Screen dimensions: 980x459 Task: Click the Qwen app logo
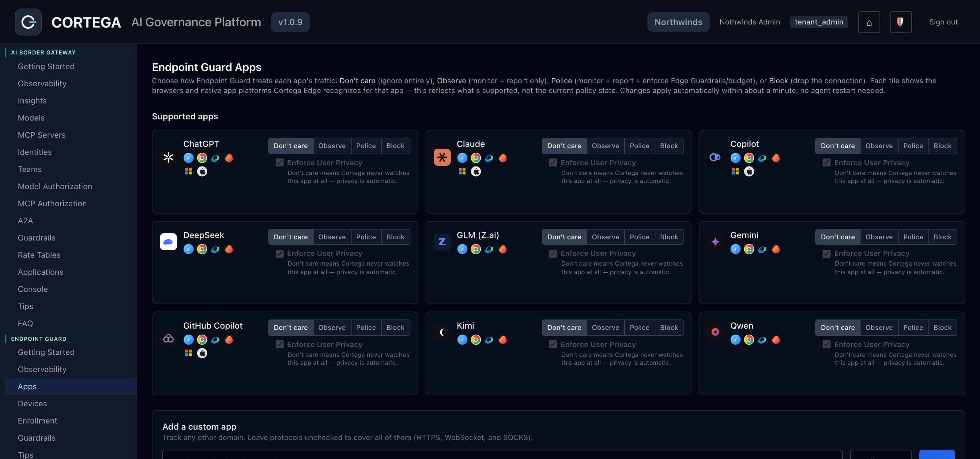715,333
